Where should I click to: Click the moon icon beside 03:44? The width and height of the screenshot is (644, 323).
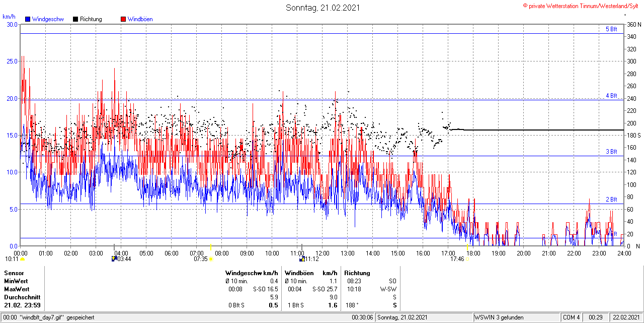(114, 259)
